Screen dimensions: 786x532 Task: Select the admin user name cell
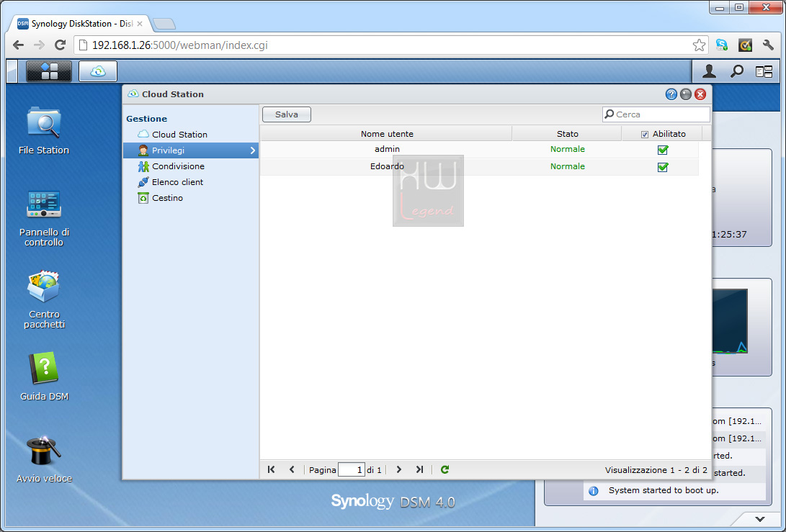tap(387, 149)
